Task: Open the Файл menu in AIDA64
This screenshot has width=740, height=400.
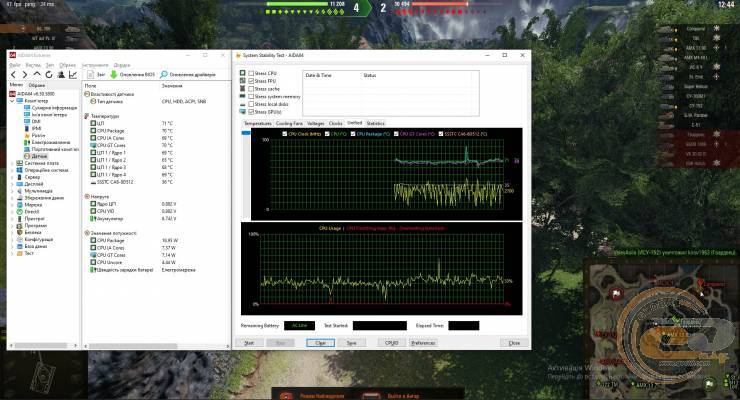Action: (15, 65)
